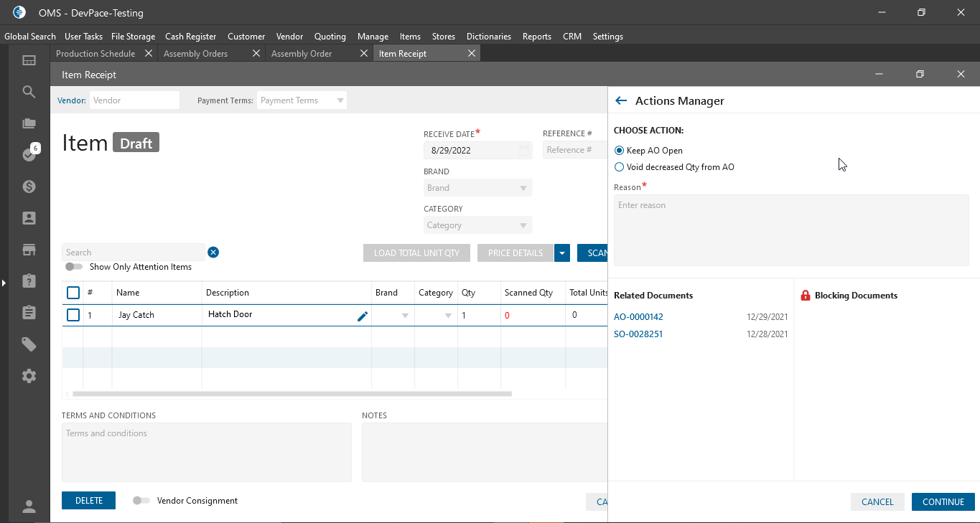Click the back arrow in Actions Manager
The width and height of the screenshot is (980, 523).
(x=621, y=101)
